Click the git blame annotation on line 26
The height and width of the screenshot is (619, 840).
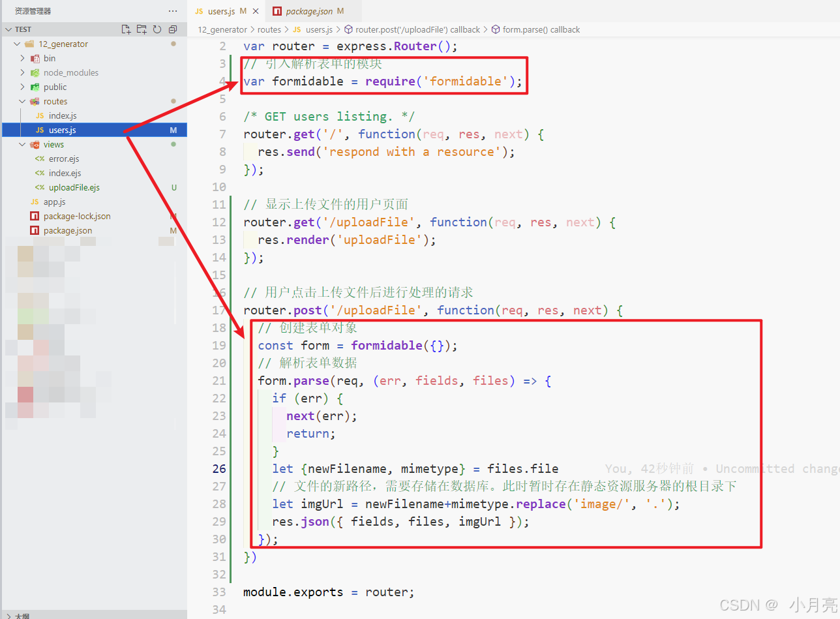click(x=722, y=468)
